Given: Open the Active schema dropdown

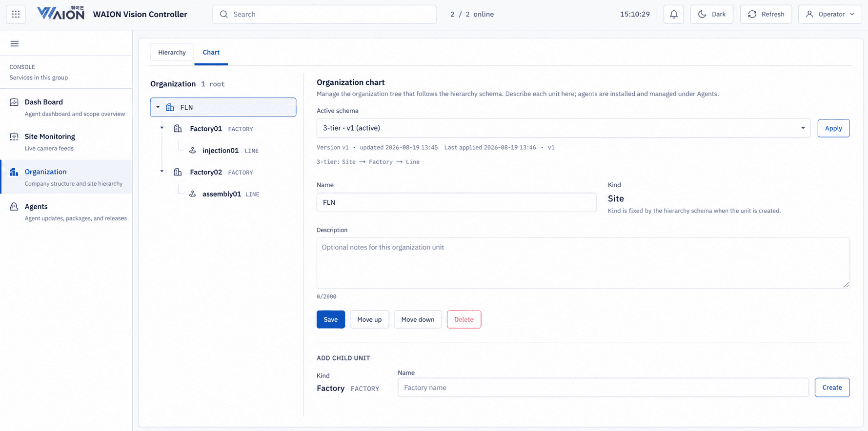Looking at the screenshot, I should click(x=563, y=128).
